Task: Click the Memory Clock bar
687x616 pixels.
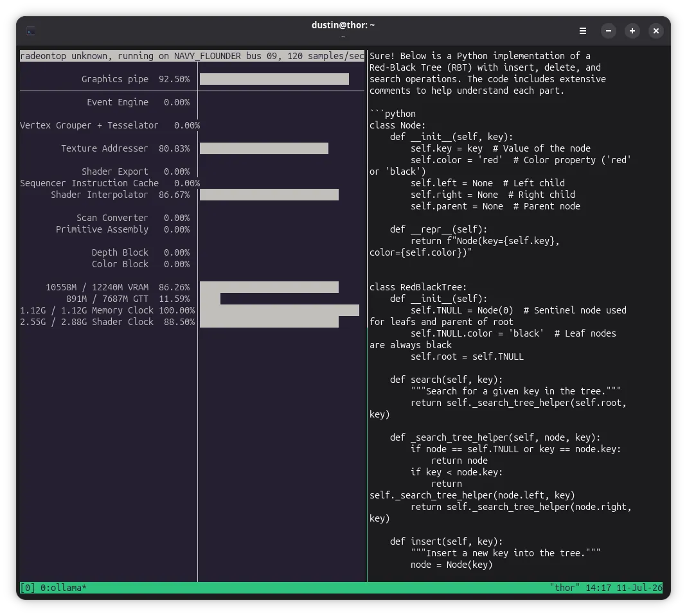Action: point(280,310)
